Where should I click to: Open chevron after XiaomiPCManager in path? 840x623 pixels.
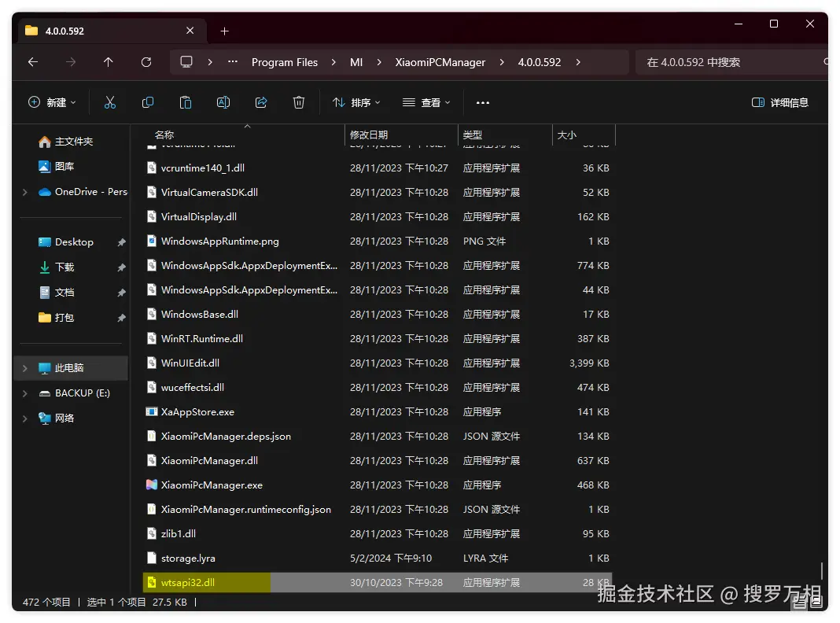pos(502,62)
